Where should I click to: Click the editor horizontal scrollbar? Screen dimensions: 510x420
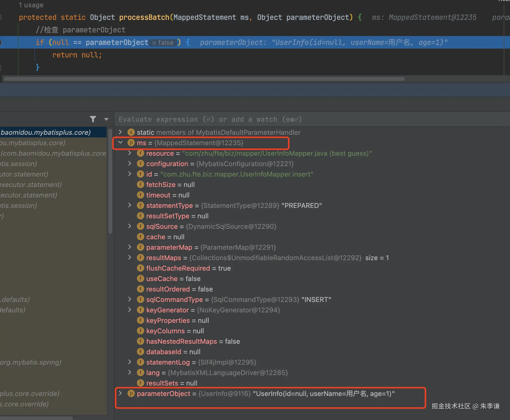click(x=204, y=79)
